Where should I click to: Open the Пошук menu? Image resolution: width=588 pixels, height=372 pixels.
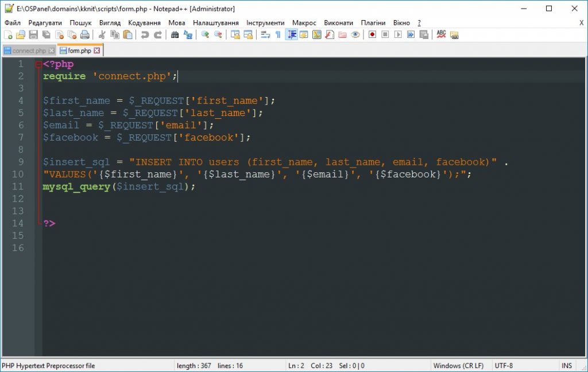point(80,23)
